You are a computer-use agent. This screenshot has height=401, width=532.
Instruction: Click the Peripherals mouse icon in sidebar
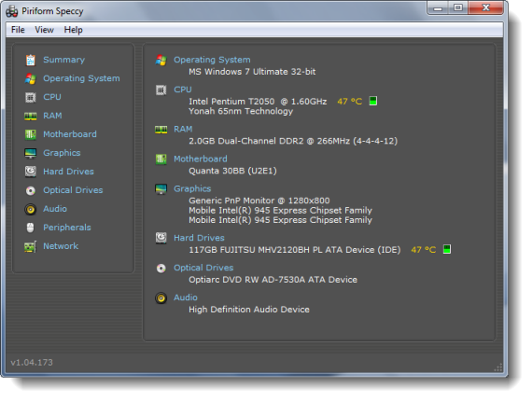[31, 228]
